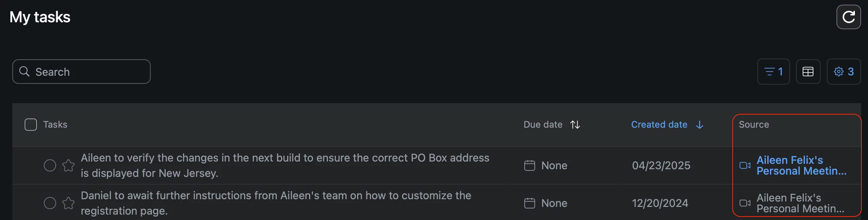This screenshot has height=220, width=868.
Task: Set due date None on 04/23/2025 task
Action: point(554,165)
